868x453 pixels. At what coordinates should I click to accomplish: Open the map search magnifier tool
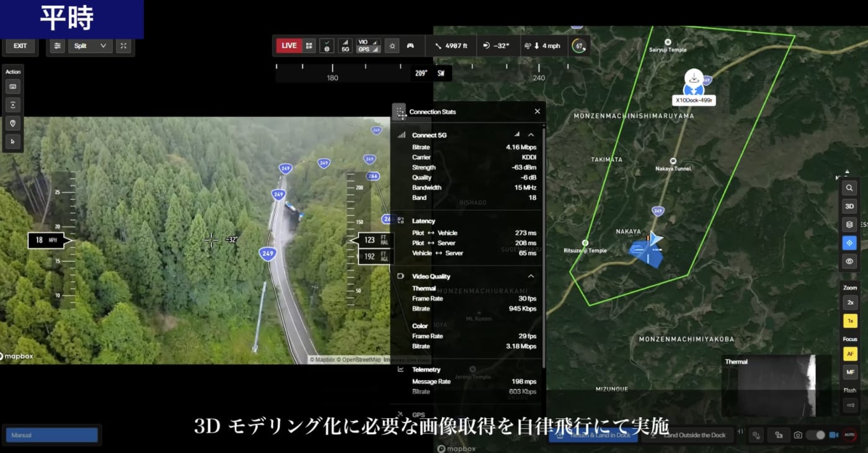pyautogui.click(x=849, y=188)
